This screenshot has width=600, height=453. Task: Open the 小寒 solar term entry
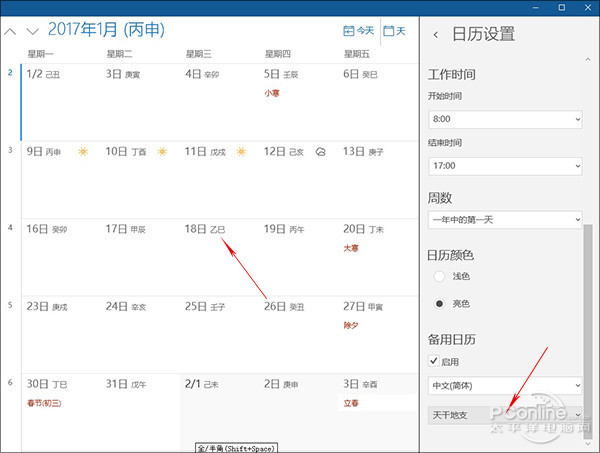pos(272,93)
